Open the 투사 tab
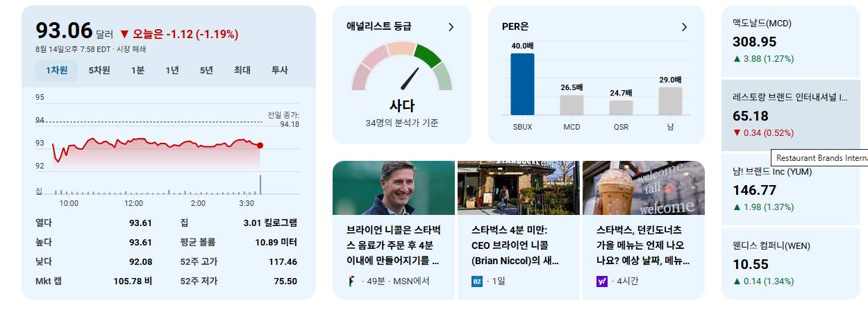 click(279, 70)
